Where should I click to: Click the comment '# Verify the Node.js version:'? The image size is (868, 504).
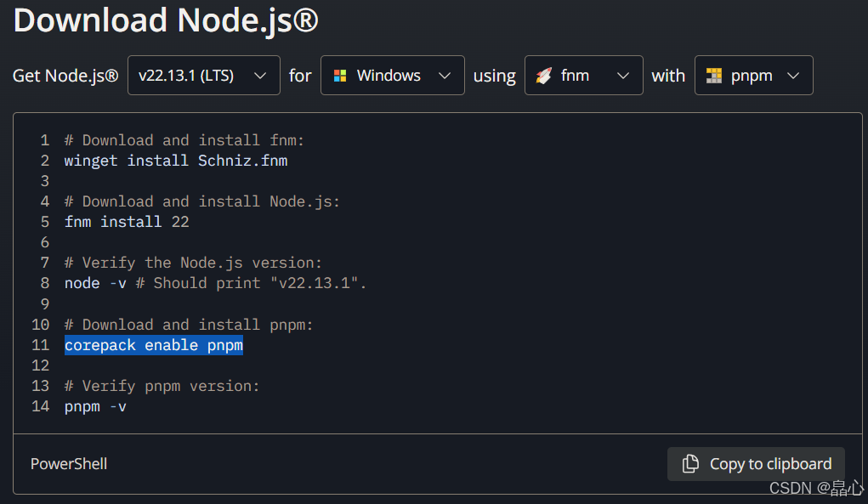[x=193, y=263]
